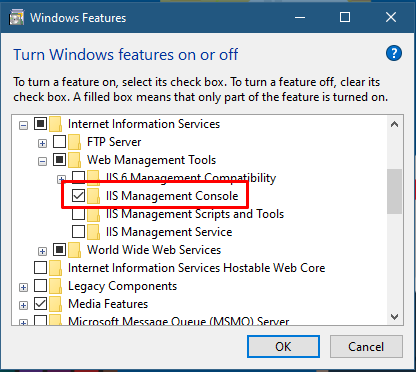Toggle the Web Management Tools checkbox
The width and height of the screenshot is (416, 372).
click(x=59, y=160)
